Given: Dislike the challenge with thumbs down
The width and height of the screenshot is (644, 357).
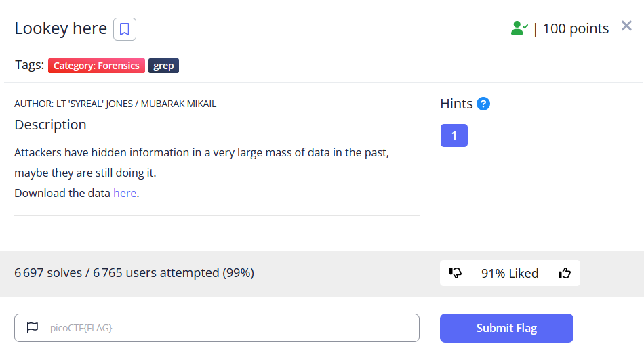Looking at the screenshot, I should 455,273.
